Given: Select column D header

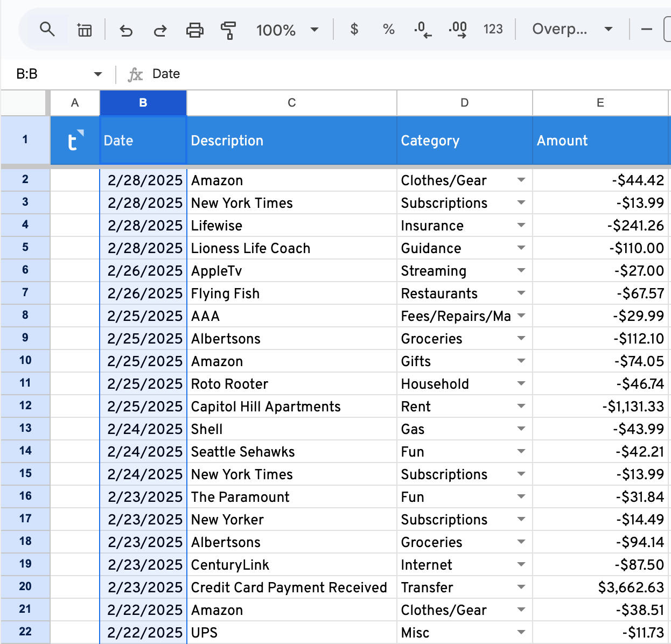Looking at the screenshot, I should click(x=465, y=103).
